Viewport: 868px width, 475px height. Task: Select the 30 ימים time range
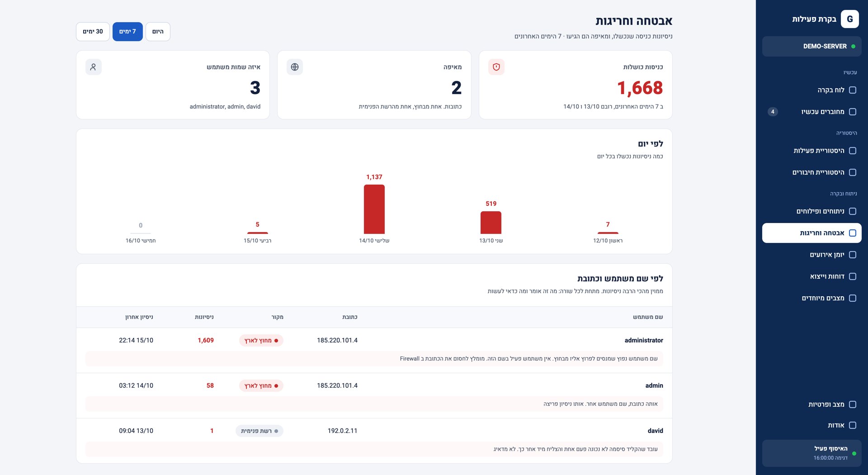click(93, 32)
